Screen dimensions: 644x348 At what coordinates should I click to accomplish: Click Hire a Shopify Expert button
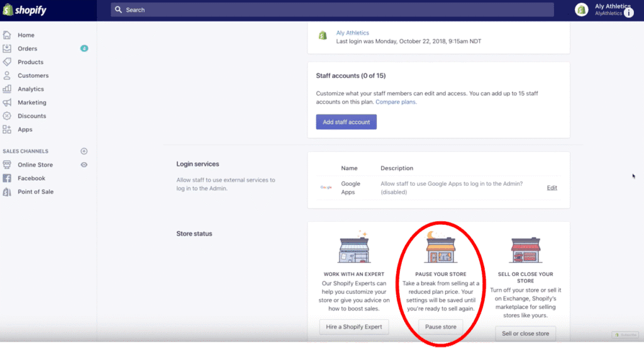point(353,327)
